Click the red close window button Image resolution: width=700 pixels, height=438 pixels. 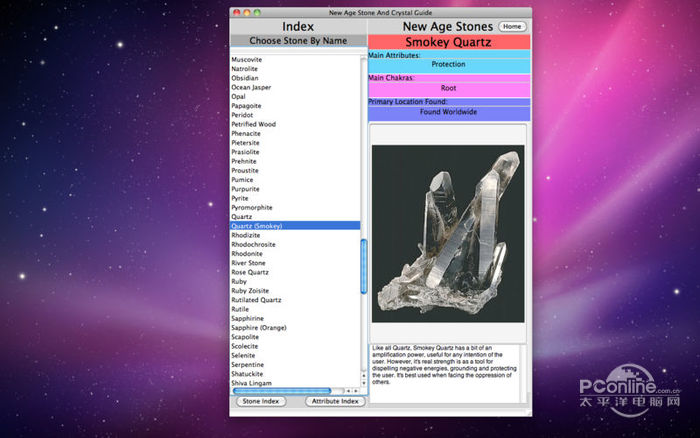[x=237, y=12]
